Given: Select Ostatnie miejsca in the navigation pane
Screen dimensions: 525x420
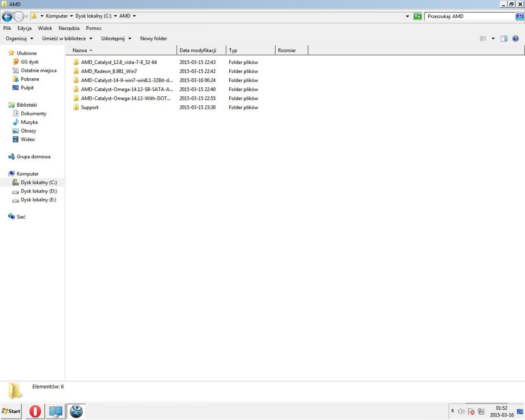Looking at the screenshot, I should [x=38, y=70].
